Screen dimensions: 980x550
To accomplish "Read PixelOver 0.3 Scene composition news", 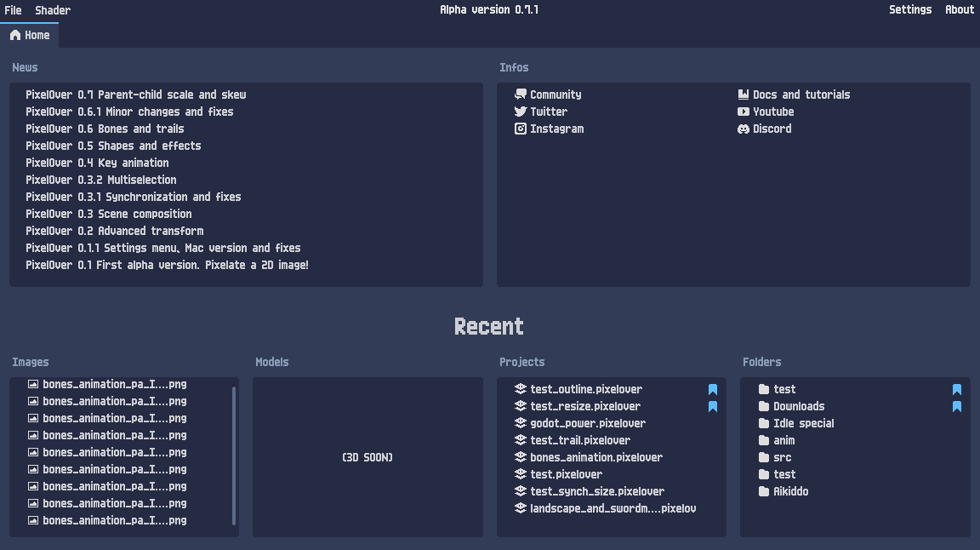I will [x=108, y=214].
